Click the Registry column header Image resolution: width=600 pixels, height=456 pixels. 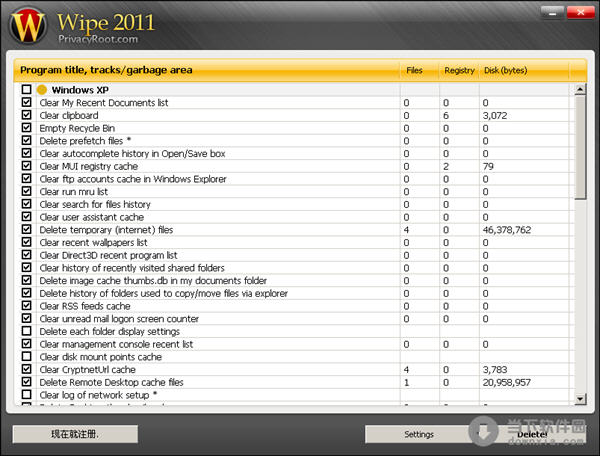click(x=459, y=70)
